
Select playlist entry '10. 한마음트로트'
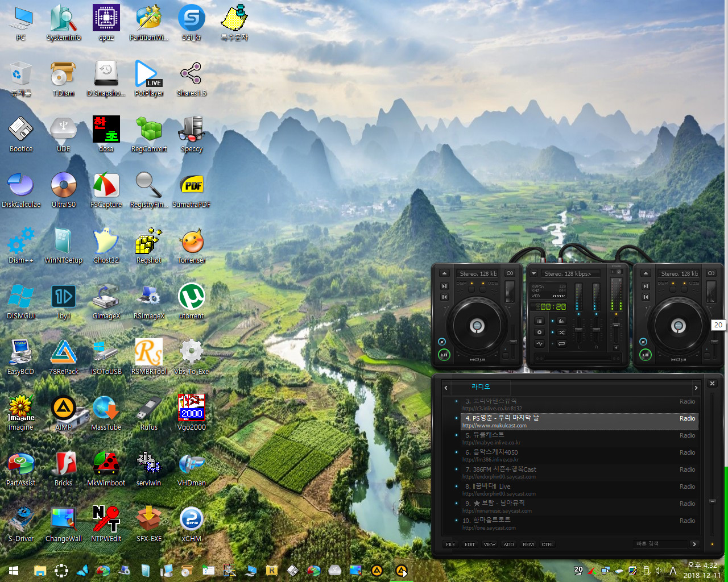(x=579, y=523)
